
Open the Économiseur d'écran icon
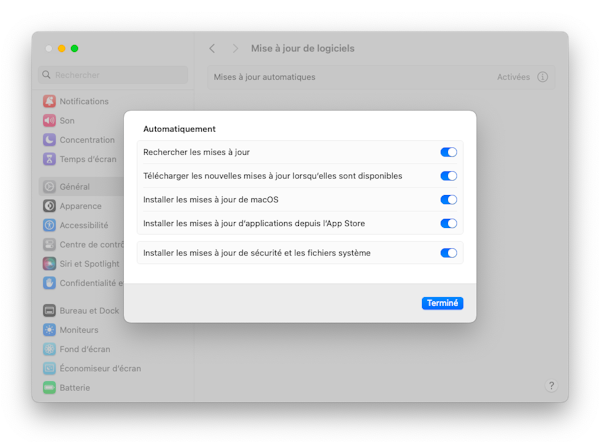49,368
